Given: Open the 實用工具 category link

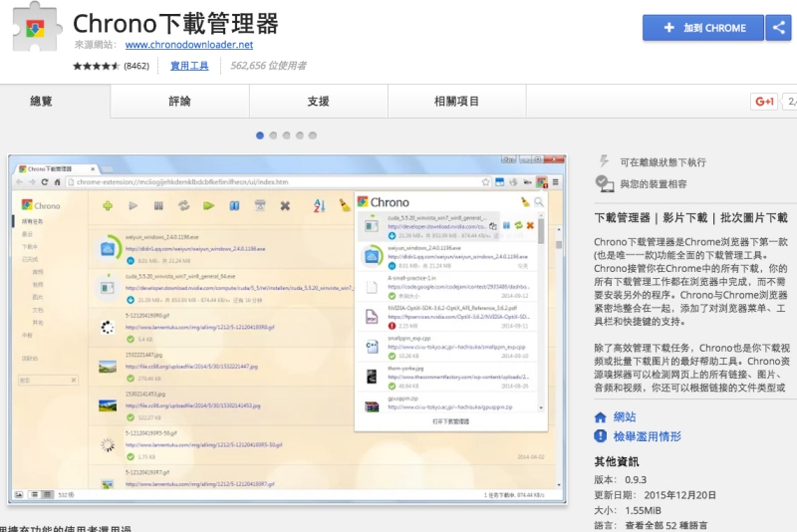Looking at the screenshot, I should [x=189, y=67].
